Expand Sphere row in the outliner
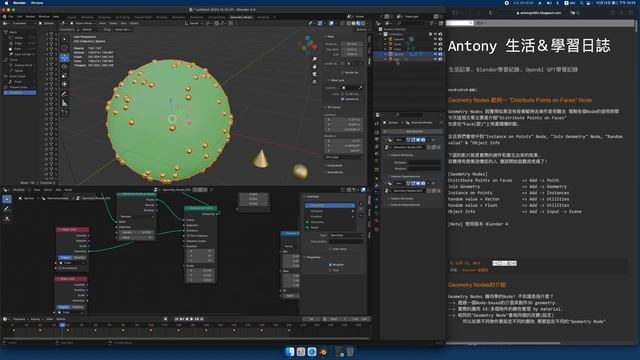The image size is (640, 360). tap(385, 54)
